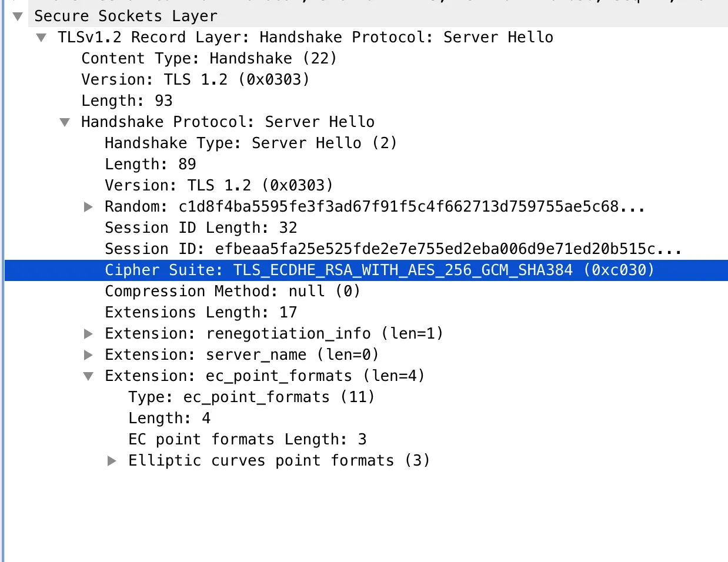Select the Length: 93 row
Viewport: 728px width, 562px height.
click(127, 101)
